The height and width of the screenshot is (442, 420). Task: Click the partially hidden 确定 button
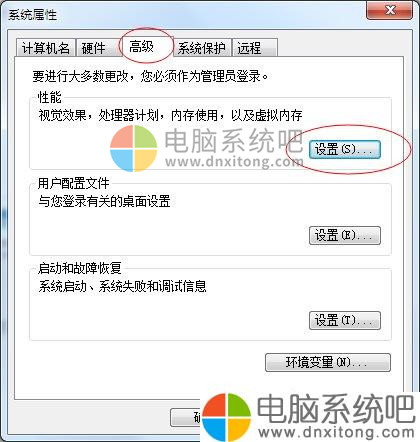point(186,417)
